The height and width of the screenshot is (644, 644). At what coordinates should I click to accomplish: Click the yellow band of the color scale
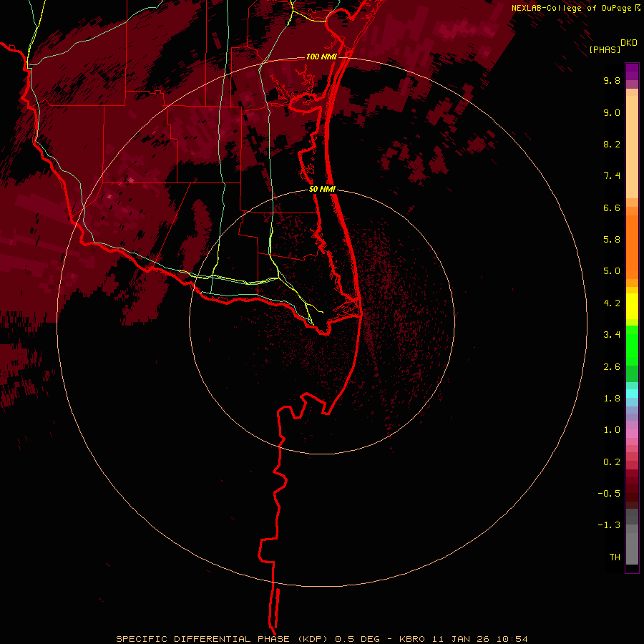pyautogui.click(x=632, y=306)
